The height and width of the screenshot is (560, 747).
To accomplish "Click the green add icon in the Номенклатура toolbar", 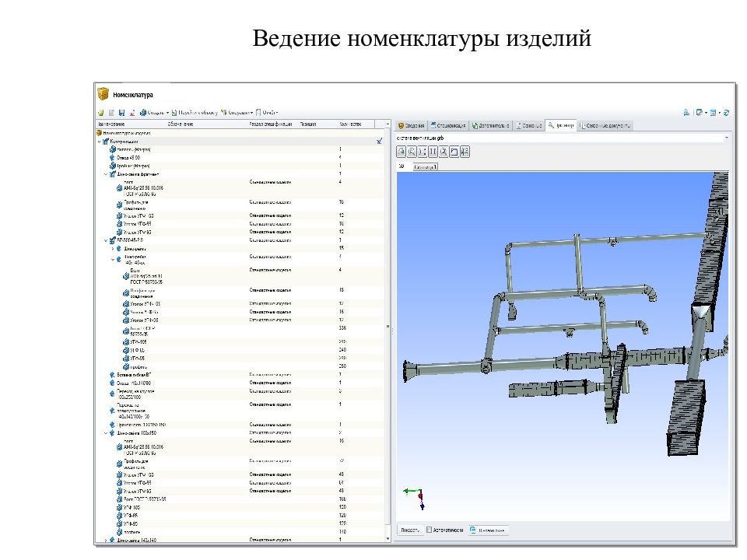I will pos(101,112).
